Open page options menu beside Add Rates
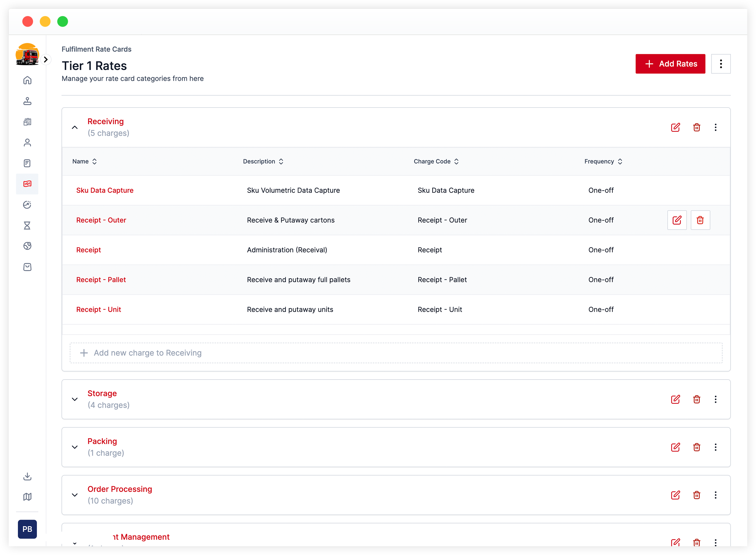 720,64
